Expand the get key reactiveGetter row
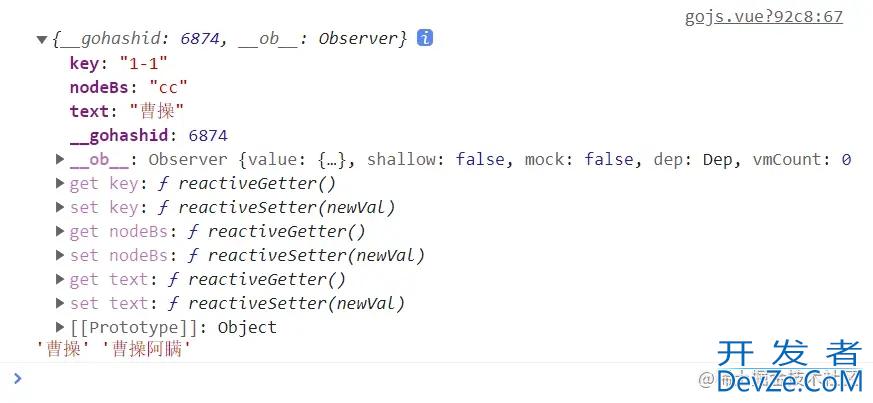The height and width of the screenshot is (403, 873). coord(60,183)
